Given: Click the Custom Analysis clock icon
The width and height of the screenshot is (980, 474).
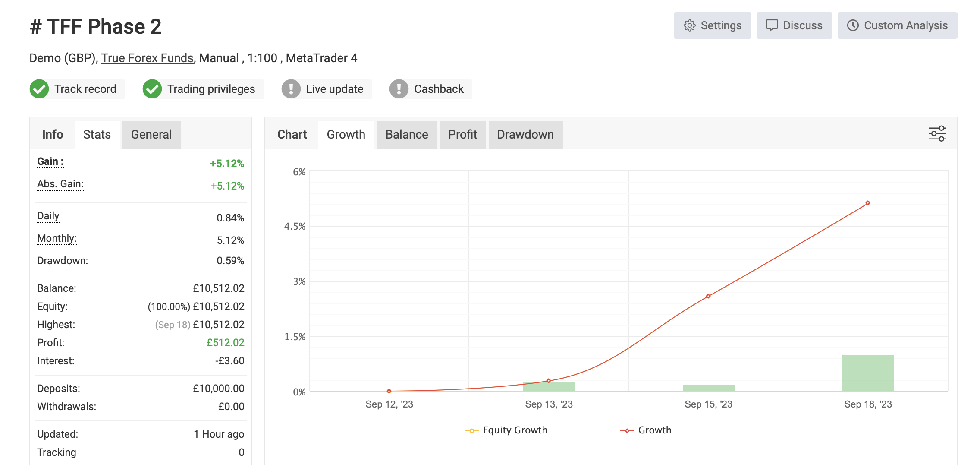Looking at the screenshot, I should [x=852, y=25].
